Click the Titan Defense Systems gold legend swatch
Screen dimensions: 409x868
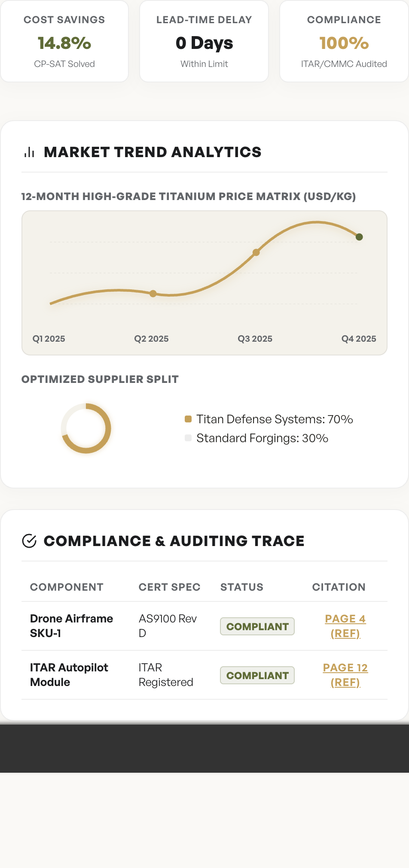pos(188,419)
